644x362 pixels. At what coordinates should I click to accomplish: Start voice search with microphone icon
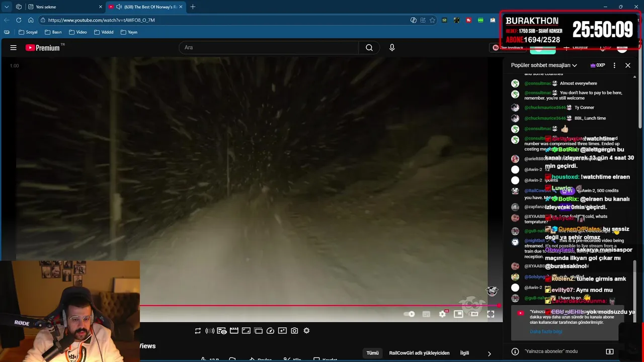click(x=392, y=48)
